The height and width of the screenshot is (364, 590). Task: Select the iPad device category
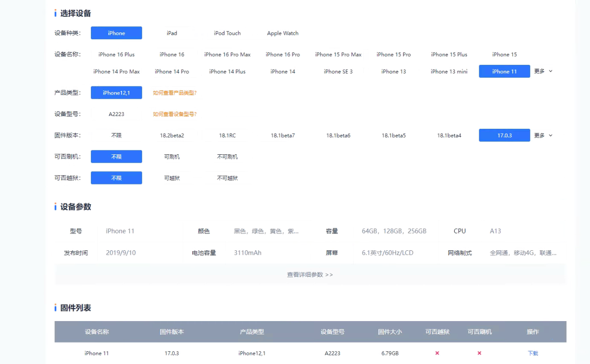[172, 33]
